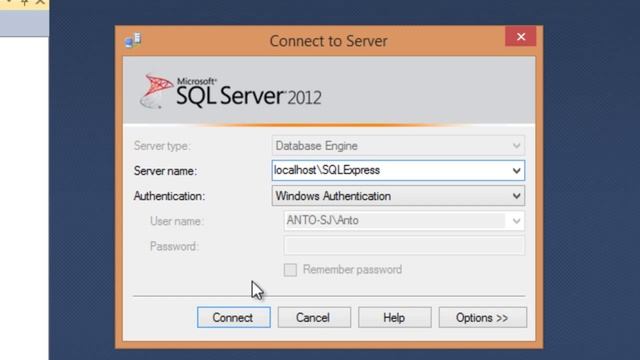Click the dialog's server icon in title bar
Image resolution: width=640 pixels, height=360 pixels.
click(x=133, y=40)
